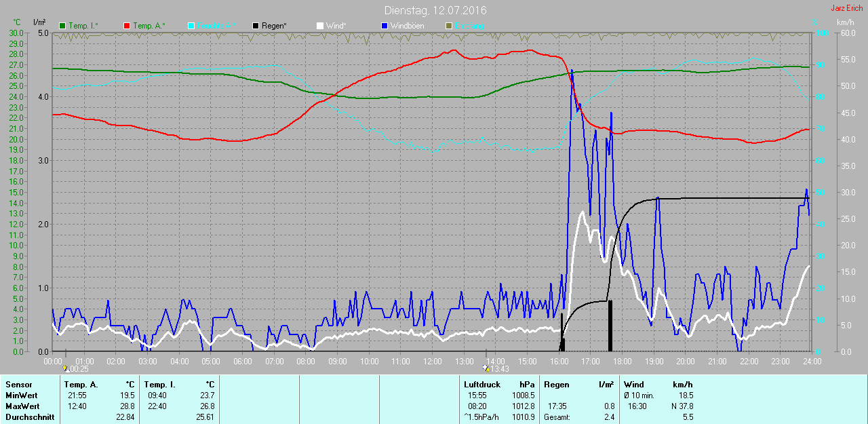
Task: Click the chart title 'Dienstag, 12.07.2016'
Action: (435, 10)
